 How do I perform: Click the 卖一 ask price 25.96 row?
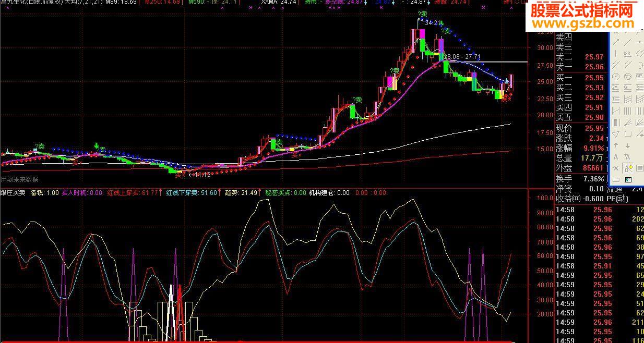[x=579, y=67]
